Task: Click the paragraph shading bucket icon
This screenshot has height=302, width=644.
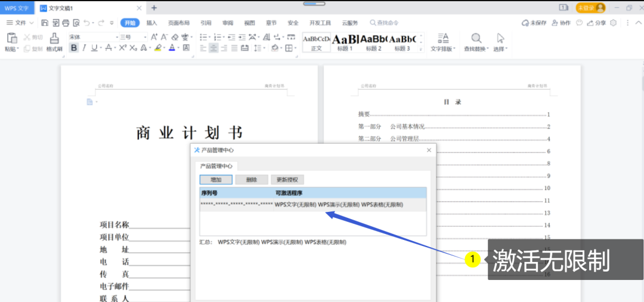Action: pos(275,48)
